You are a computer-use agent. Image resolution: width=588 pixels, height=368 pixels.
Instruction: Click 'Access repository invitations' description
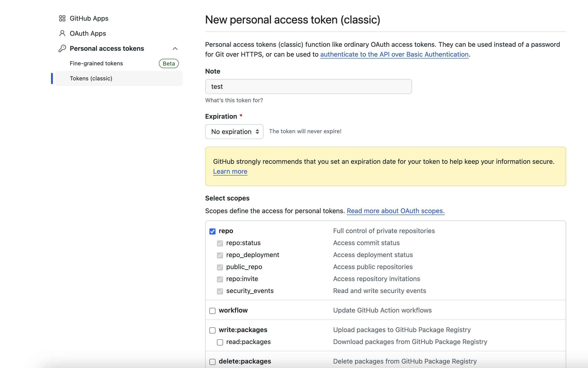click(x=376, y=279)
